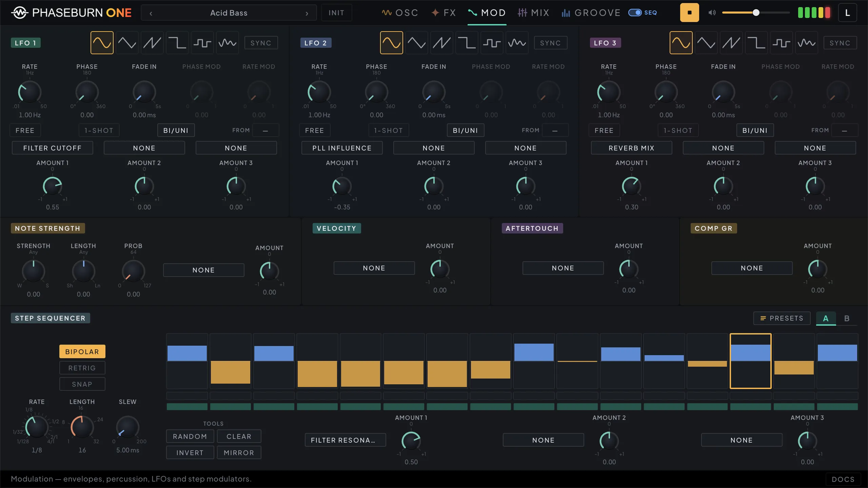
Task: Click CLEAR in sequencer tools
Action: point(239,436)
